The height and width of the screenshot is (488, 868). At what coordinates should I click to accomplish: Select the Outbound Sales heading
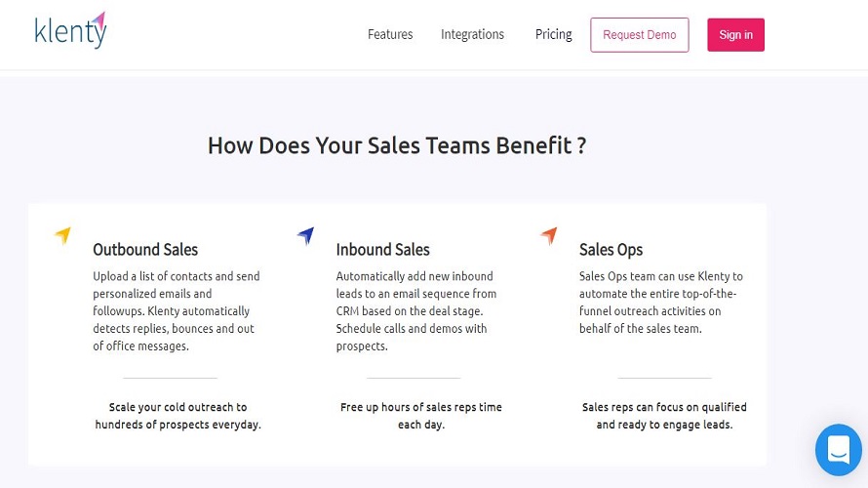pos(145,250)
